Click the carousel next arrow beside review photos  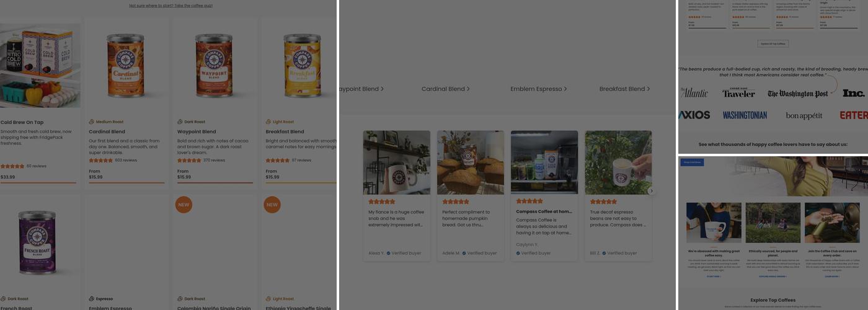pyautogui.click(x=651, y=191)
